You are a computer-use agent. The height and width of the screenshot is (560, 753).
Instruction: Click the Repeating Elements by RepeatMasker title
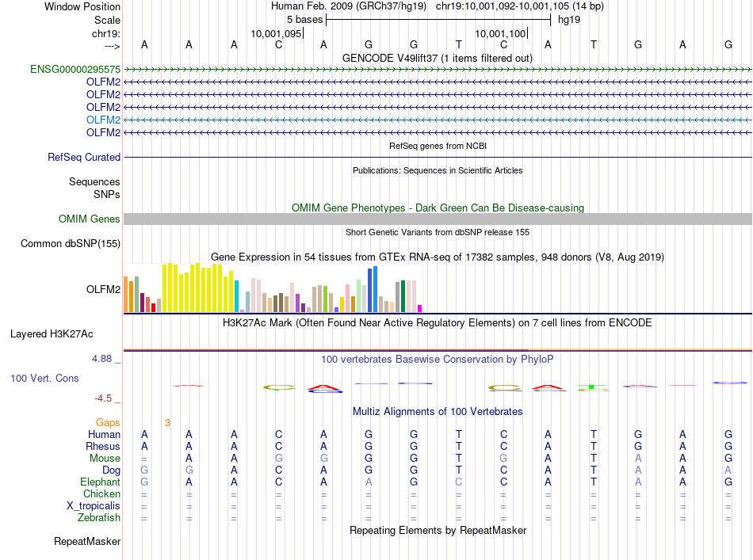pos(438,530)
